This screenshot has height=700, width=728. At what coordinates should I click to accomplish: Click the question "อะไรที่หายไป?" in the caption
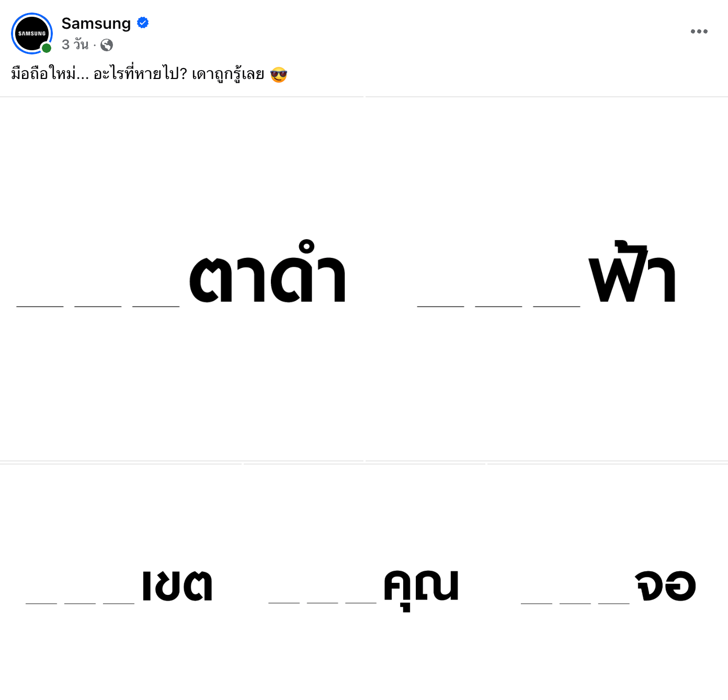click(x=140, y=74)
